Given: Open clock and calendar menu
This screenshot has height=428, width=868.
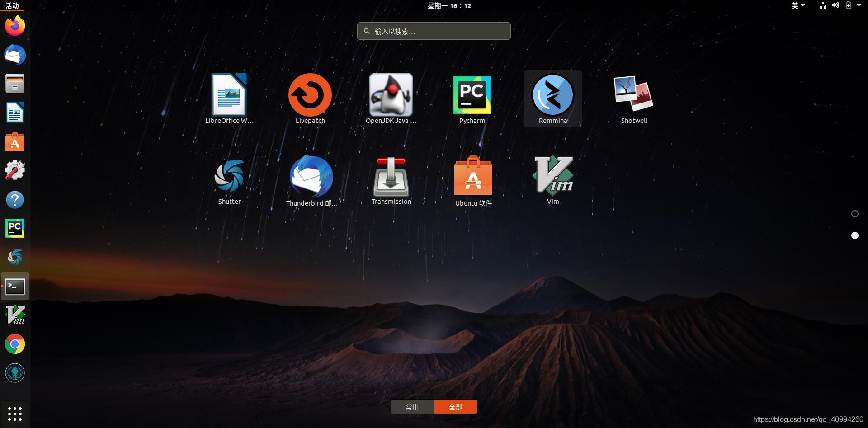Looking at the screenshot, I should (449, 5).
